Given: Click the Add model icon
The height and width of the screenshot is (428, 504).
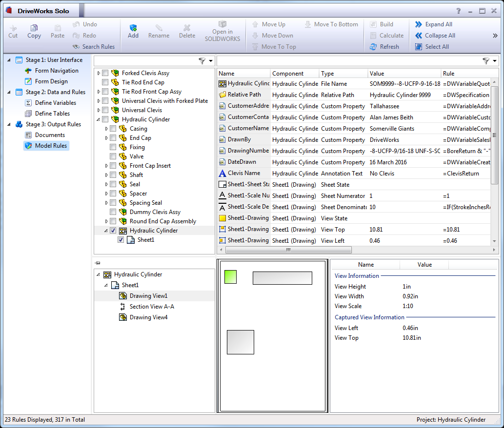Looking at the screenshot, I should click(x=133, y=28).
